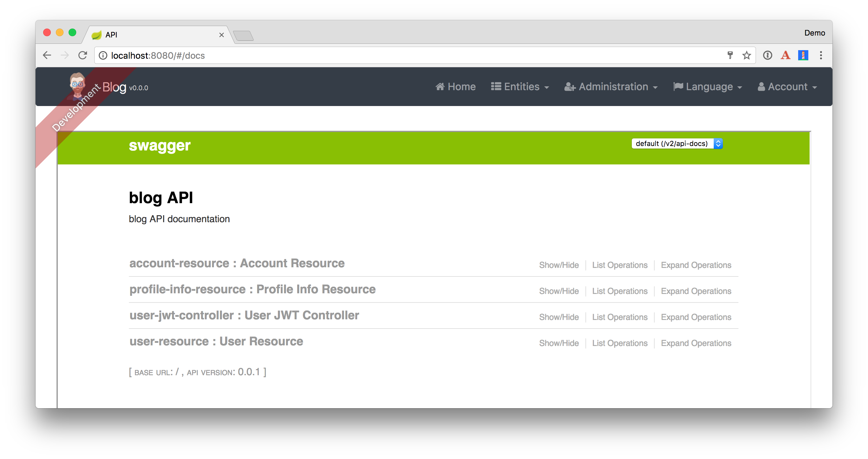
Task: Click the site info circle icon
Action: 103,55
